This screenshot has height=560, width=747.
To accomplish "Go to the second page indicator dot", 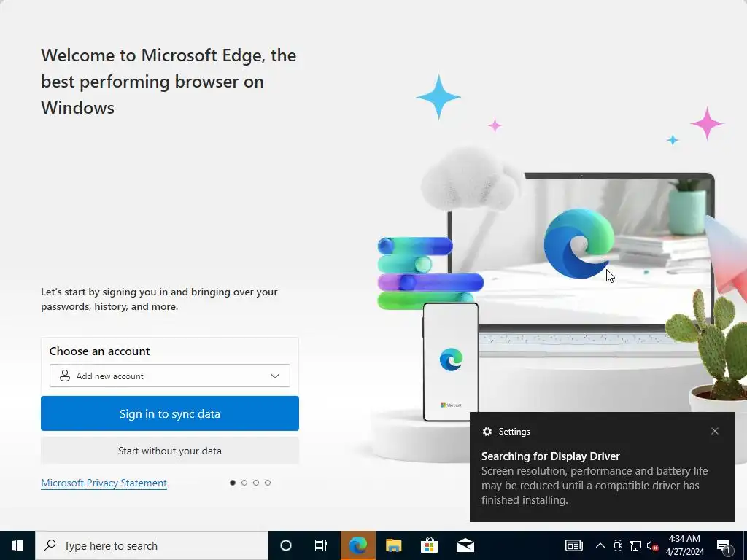I will point(244,483).
